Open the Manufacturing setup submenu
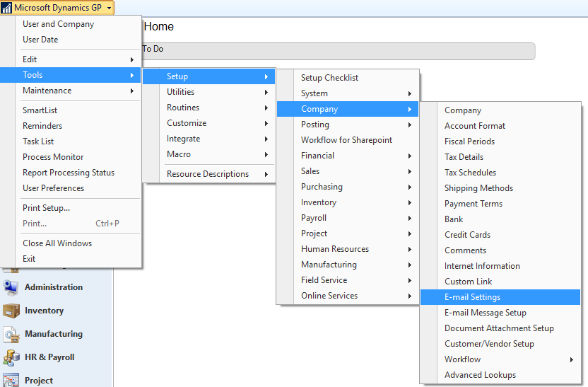The width and height of the screenshot is (588, 387). tap(348, 265)
